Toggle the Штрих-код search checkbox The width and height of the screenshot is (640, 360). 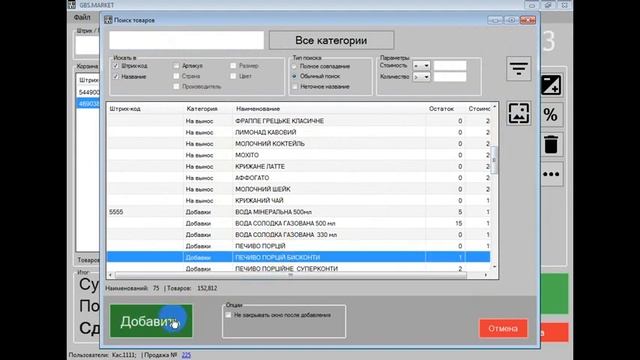tap(116, 66)
